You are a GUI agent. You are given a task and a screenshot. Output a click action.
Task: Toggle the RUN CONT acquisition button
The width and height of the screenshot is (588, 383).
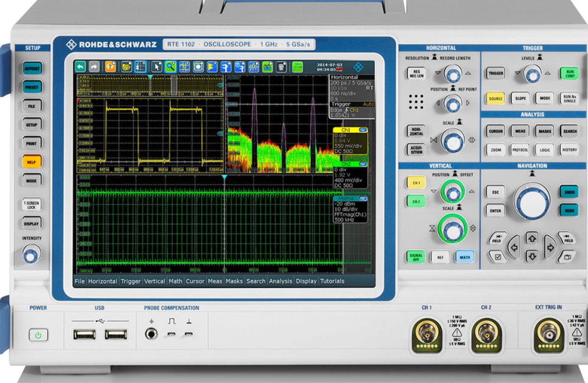(x=569, y=73)
